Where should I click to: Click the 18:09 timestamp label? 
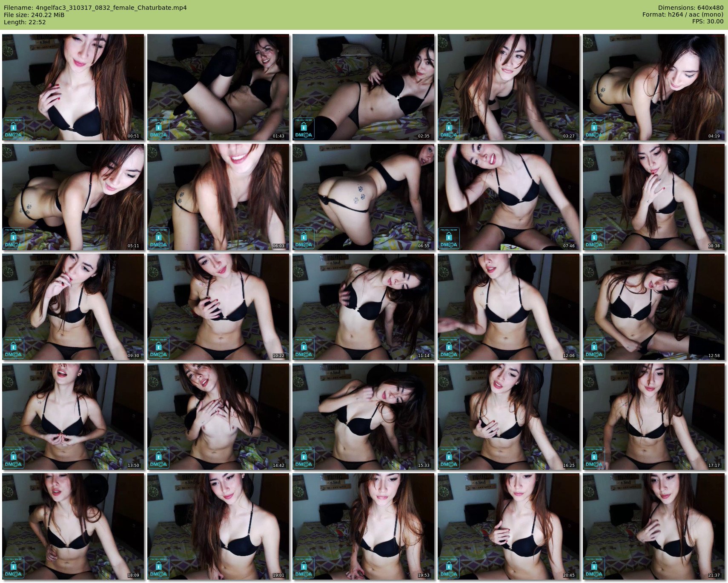point(133,575)
